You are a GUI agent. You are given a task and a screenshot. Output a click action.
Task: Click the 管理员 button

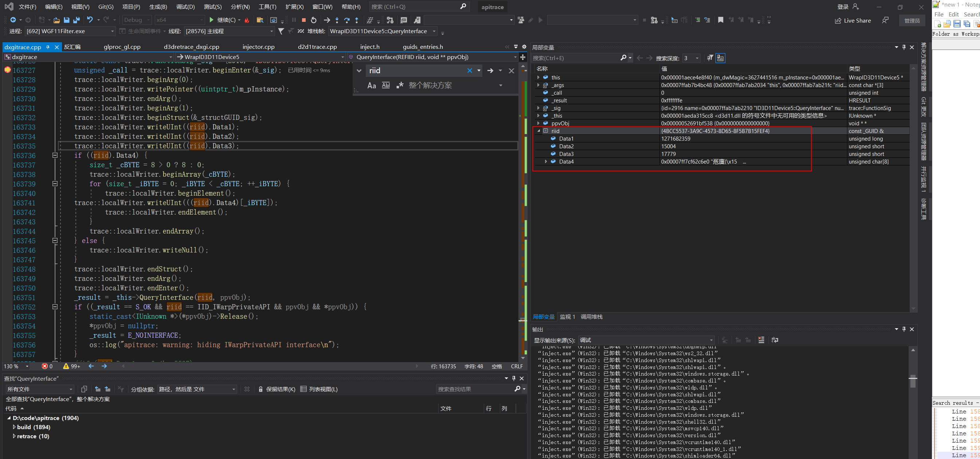(912, 20)
